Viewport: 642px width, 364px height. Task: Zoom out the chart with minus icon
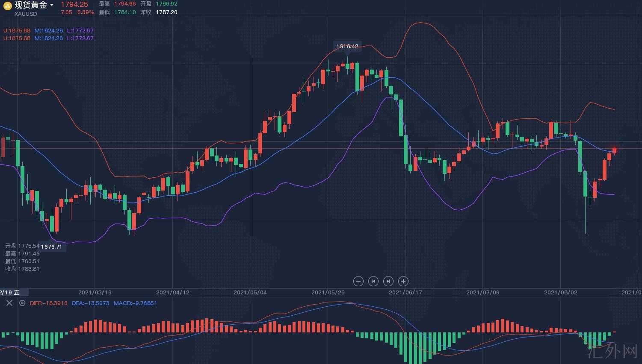click(x=358, y=281)
